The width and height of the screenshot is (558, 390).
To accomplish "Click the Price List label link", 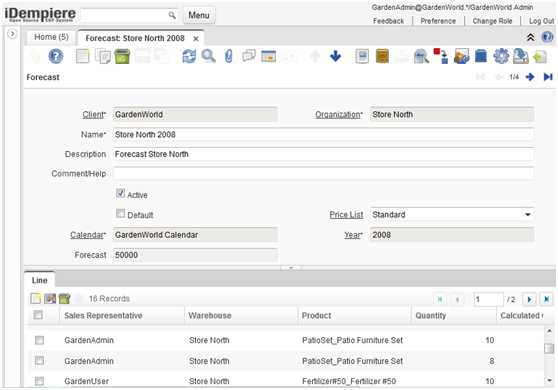I will click(346, 215).
